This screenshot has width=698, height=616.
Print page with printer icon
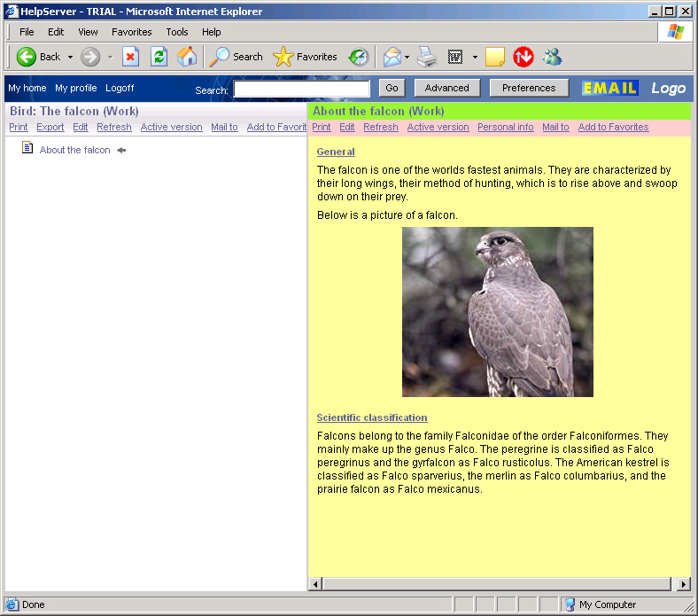[x=427, y=57]
